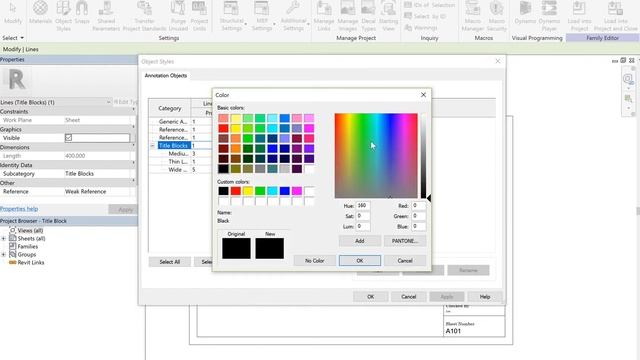Open MEP Settings
Screen dimensions: 640x360
[262, 16]
